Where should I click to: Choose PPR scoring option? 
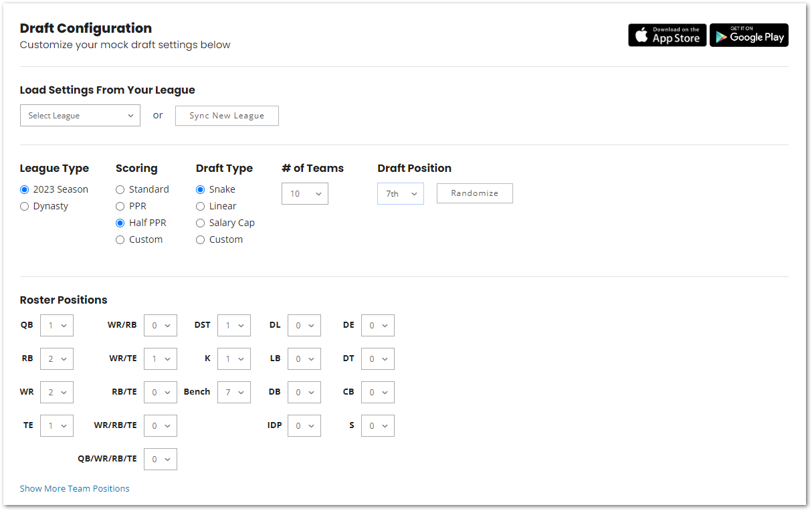point(120,206)
